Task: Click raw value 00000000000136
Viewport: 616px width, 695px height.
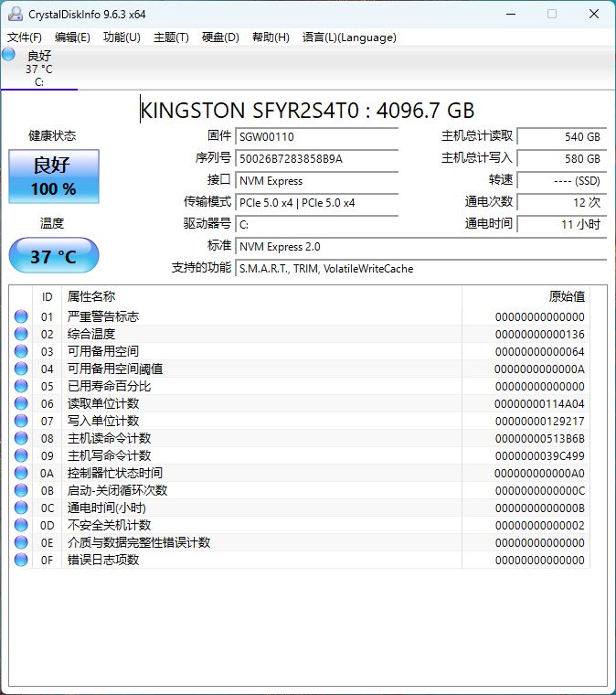Action: (x=540, y=334)
